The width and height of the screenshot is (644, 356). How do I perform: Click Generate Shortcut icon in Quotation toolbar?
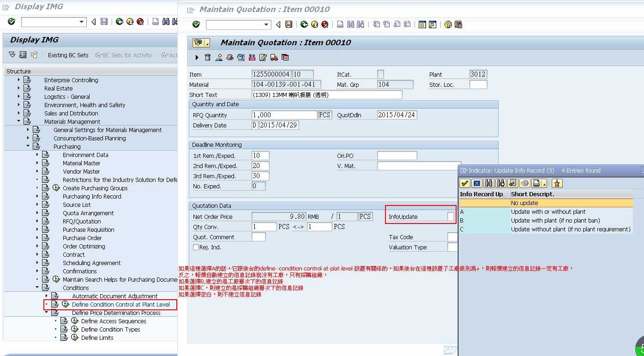433,24
